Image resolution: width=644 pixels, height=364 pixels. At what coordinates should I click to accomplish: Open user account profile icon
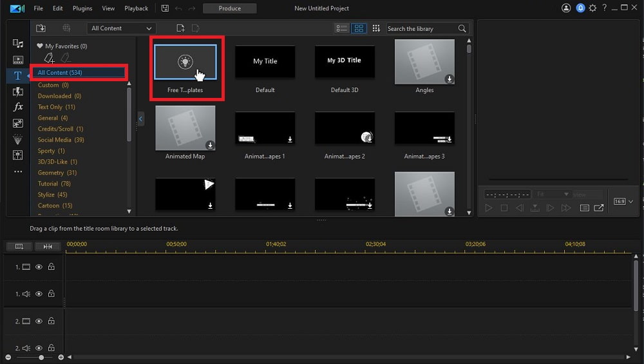tap(566, 8)
